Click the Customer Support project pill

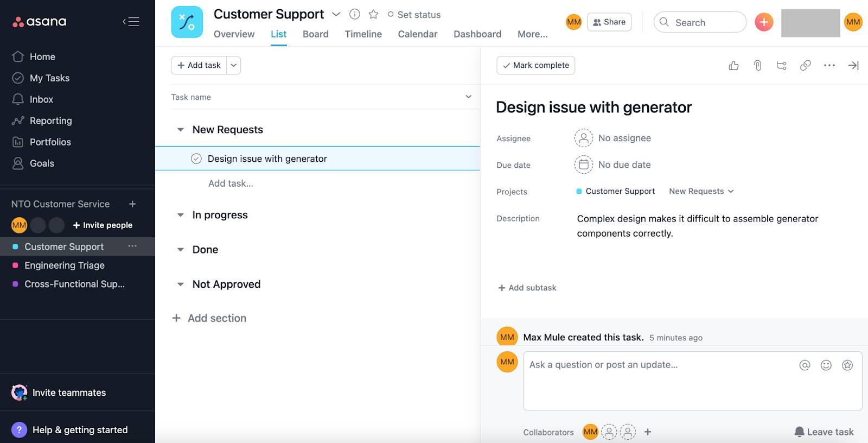click(615, 191)
